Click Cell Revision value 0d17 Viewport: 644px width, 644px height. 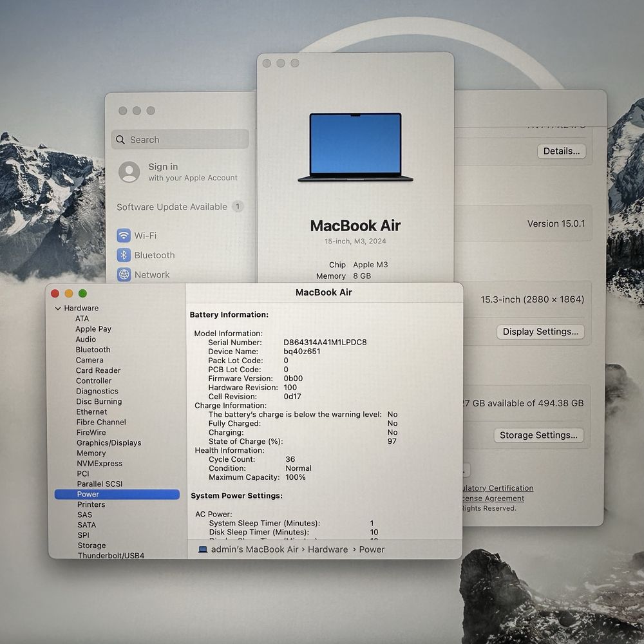[292, 396]
